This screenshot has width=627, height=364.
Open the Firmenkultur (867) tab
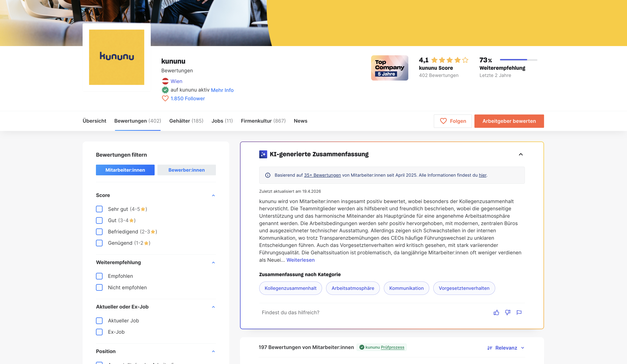263,121
